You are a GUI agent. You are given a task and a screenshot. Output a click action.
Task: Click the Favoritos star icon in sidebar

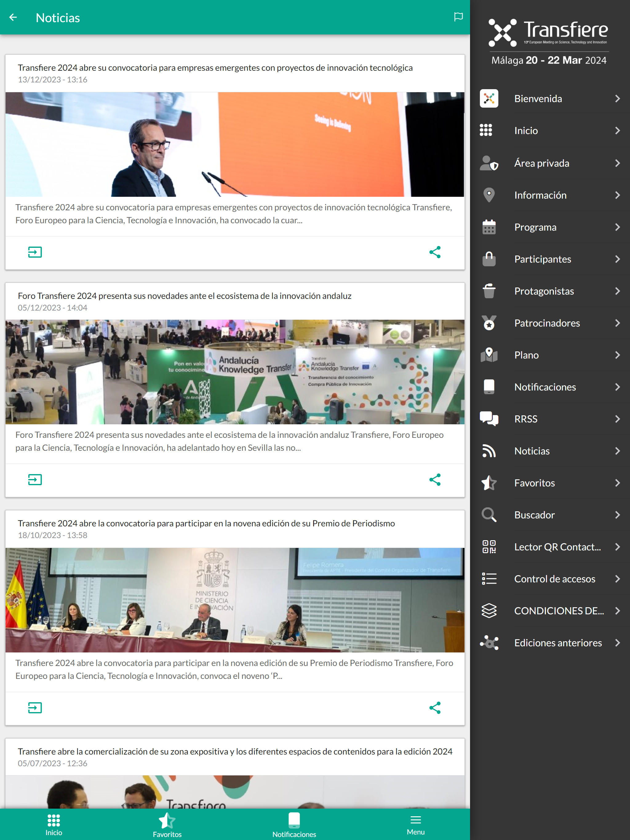click(489, 483)
